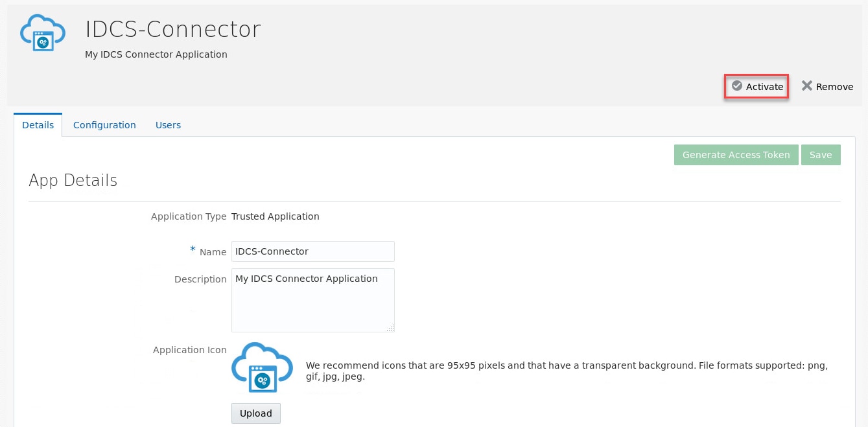Click the IDCS-Connector page title
The image size is (868, 427).
point(173,29)
